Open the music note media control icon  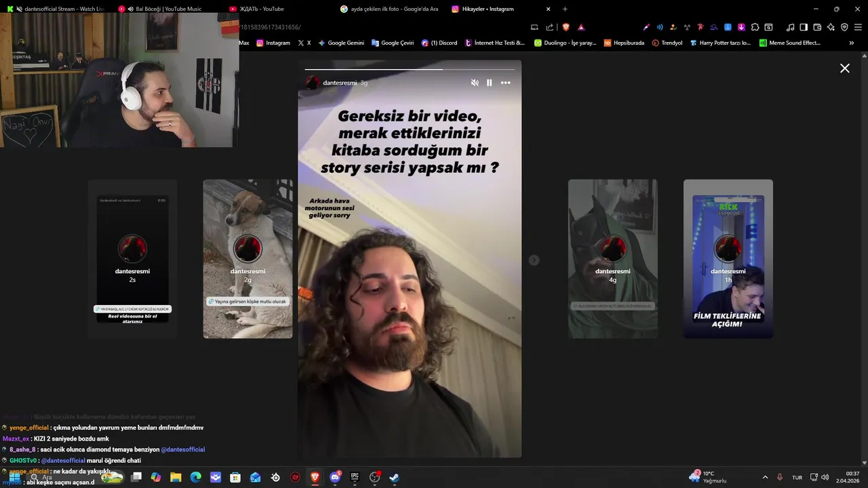click(x=790, y=27)
